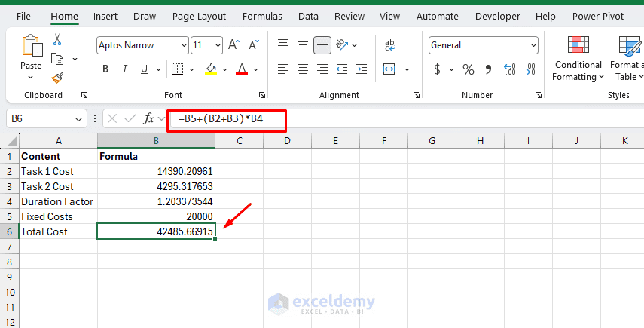This screenshot has height=328, width=644.
Task: Open Paste options dropdown arrow
Action: 30,77
